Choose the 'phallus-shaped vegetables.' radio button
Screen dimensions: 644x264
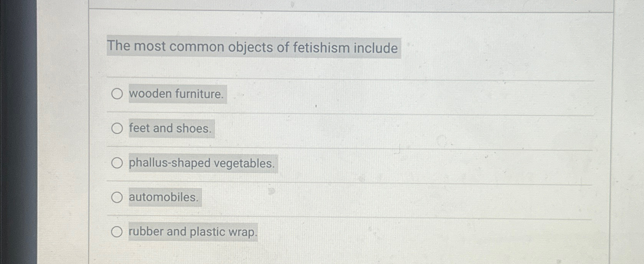click(x=117, y=163)
